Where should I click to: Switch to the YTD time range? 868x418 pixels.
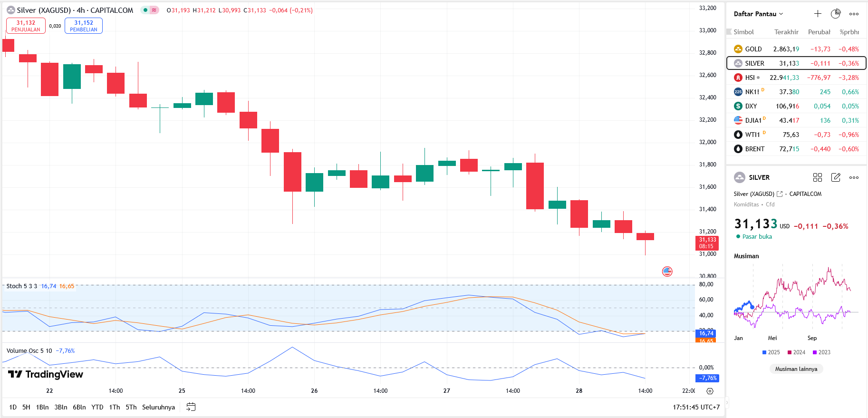pos(97,407)
